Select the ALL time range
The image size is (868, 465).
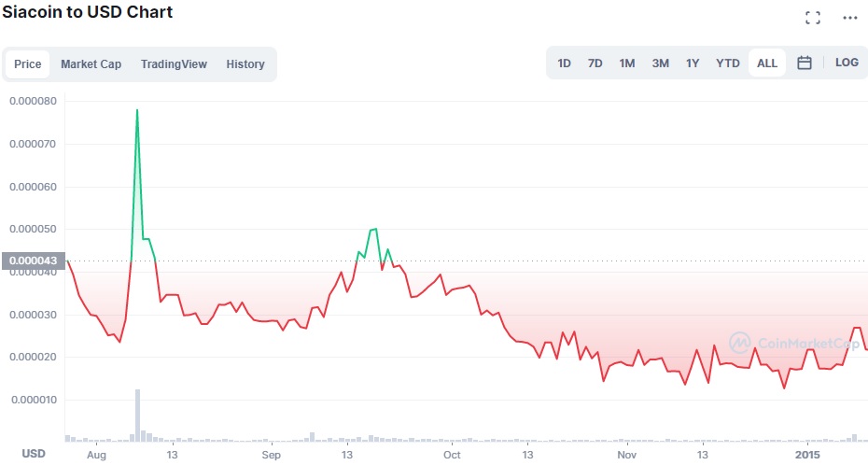767,63
